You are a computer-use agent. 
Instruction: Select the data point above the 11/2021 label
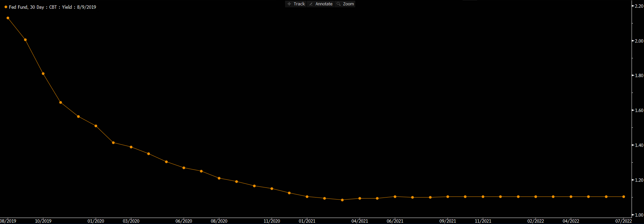(x=483, y=197)
